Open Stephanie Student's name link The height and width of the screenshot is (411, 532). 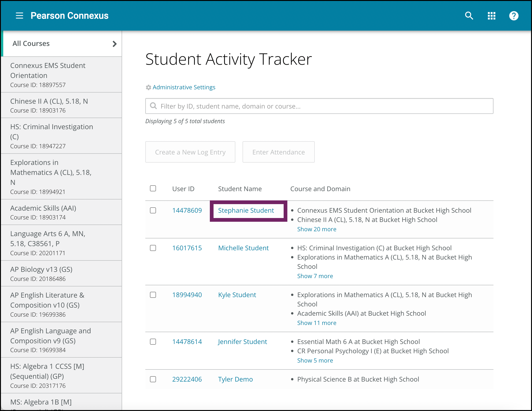(246, 210)
